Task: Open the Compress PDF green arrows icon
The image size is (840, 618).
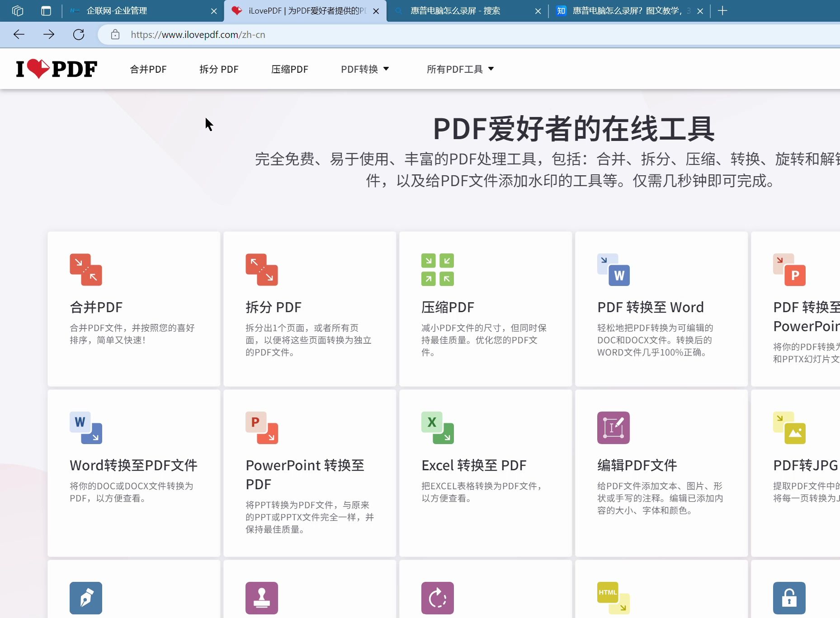Action: pyautogui.click(x=438, y=270)
